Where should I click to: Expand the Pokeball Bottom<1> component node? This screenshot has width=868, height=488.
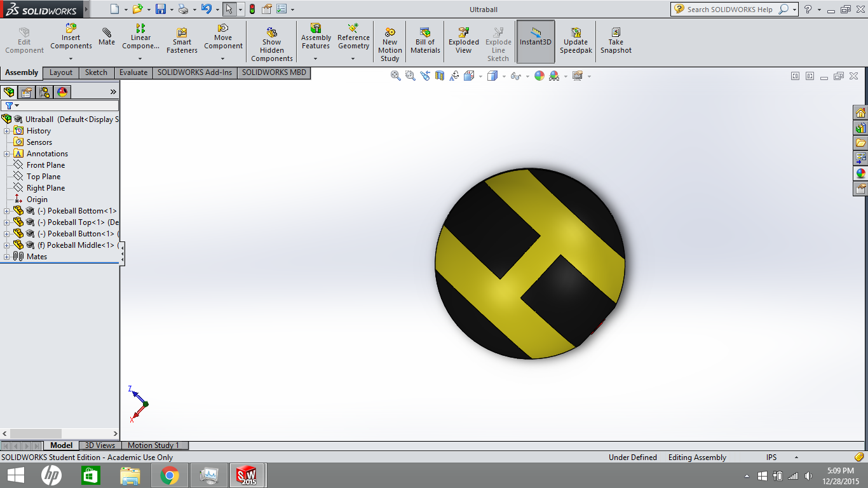(x=6, y=211)
